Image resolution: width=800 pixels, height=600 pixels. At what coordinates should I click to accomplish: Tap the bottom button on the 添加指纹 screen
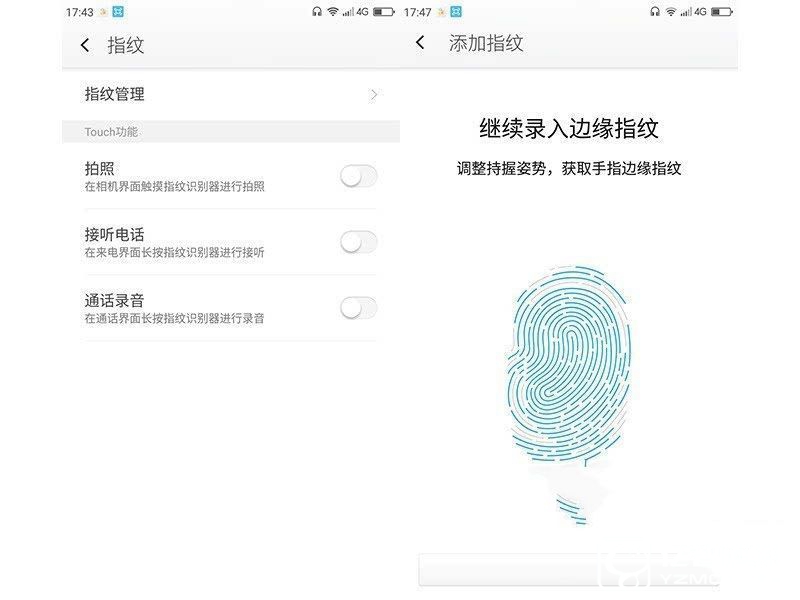[569, 569]
